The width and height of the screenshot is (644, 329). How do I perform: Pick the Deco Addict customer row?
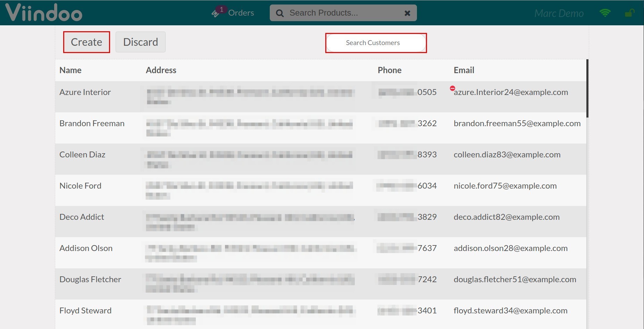coord(82,217)
